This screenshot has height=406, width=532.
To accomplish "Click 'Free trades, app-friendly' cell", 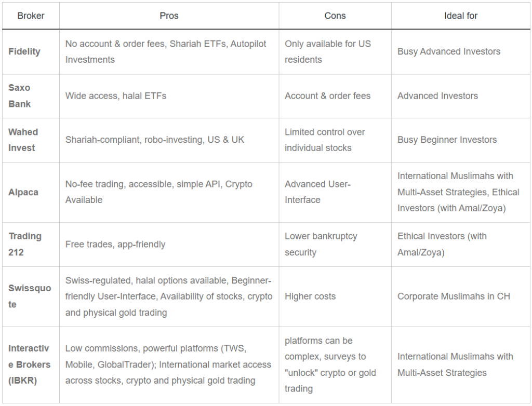I will (x=169, y=245).
